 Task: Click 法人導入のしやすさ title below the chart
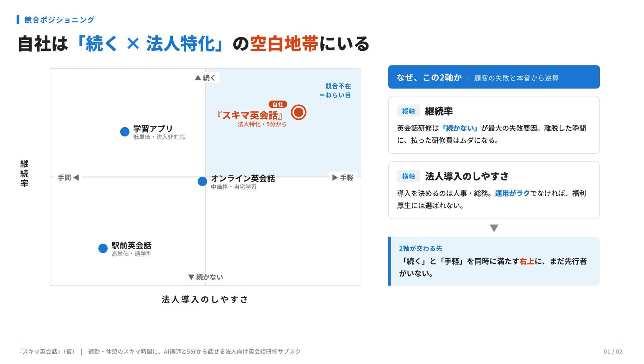pyautogui.click(x=205, y=299)
